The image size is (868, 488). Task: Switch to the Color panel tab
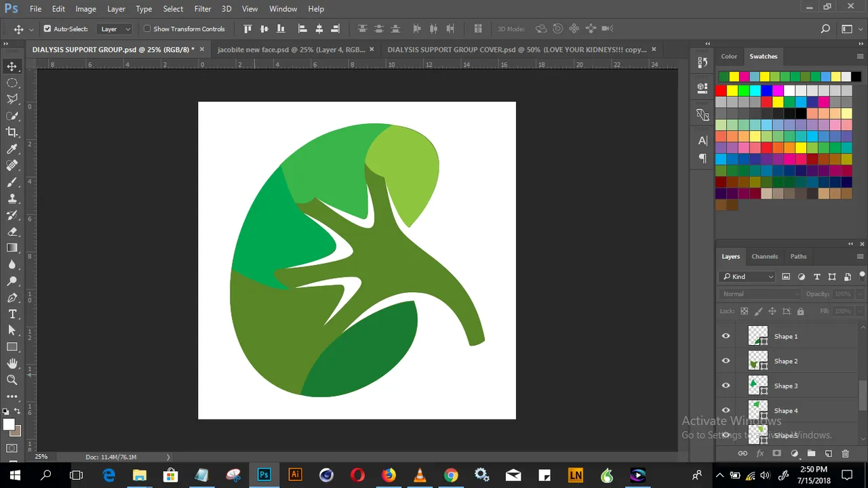tap(729, 56)
